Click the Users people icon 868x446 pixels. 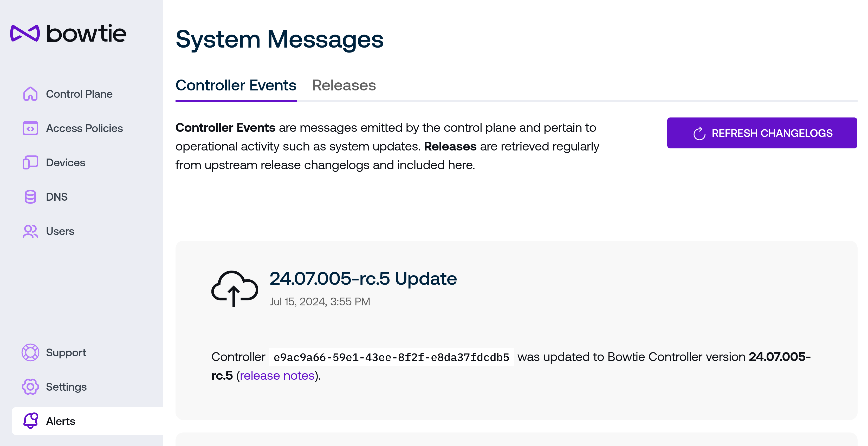(x=30, y=231)
